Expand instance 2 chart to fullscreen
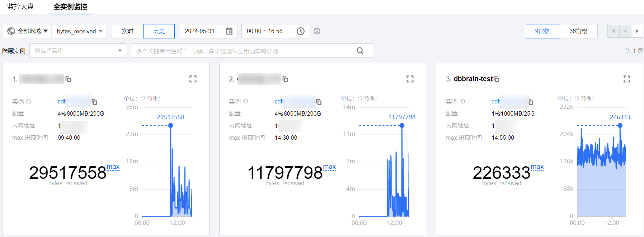The image size is (644, 237). tap(410, 79)
